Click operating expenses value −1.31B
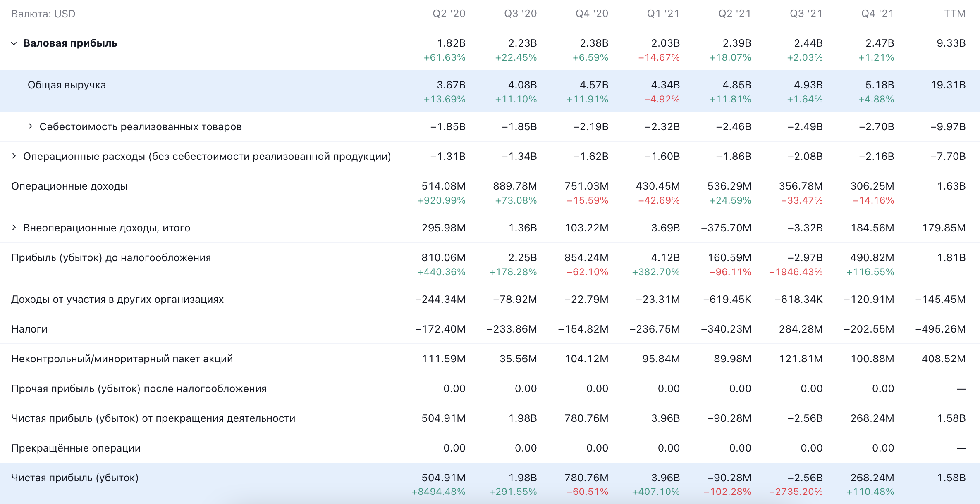 (x=448, y=156)
